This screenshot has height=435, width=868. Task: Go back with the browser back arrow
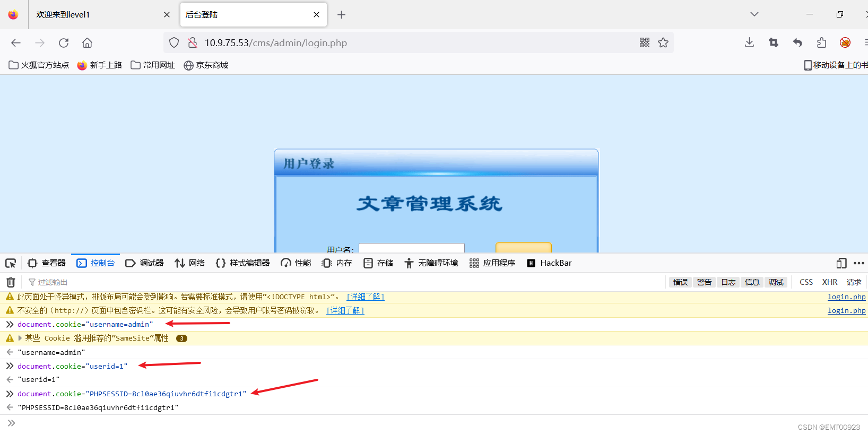pos(16,43)
